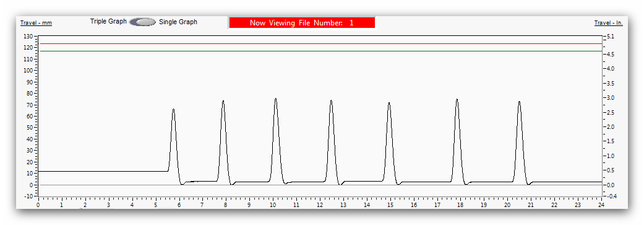Click the green lower limit line
This screenshot has height=225, width=644.
point(320,51)
